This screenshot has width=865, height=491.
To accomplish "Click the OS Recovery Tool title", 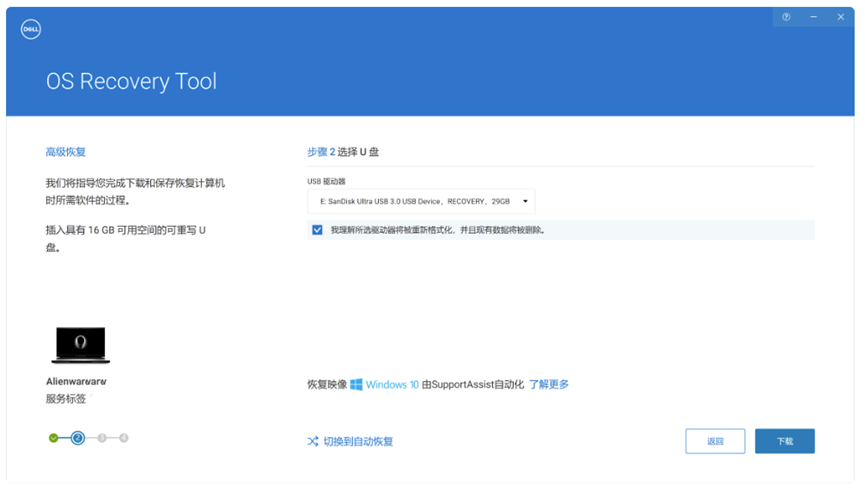I will [x=131, y=82].
